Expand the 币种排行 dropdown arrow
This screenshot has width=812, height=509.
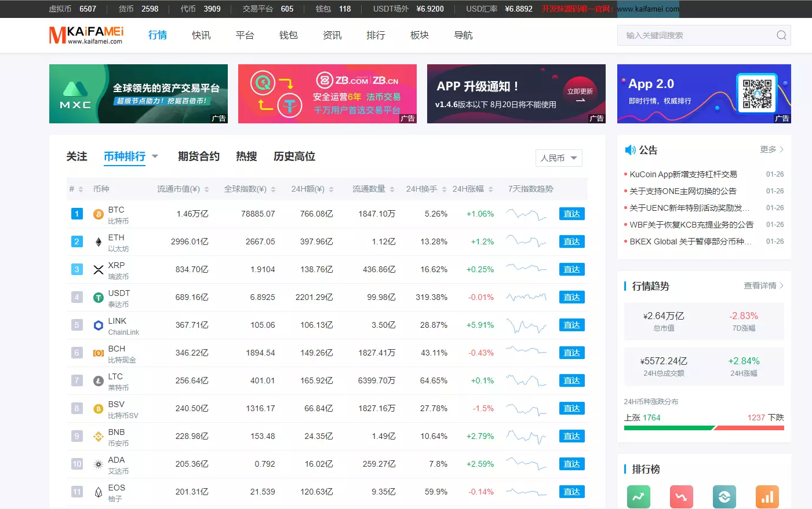tap(155, 156)
